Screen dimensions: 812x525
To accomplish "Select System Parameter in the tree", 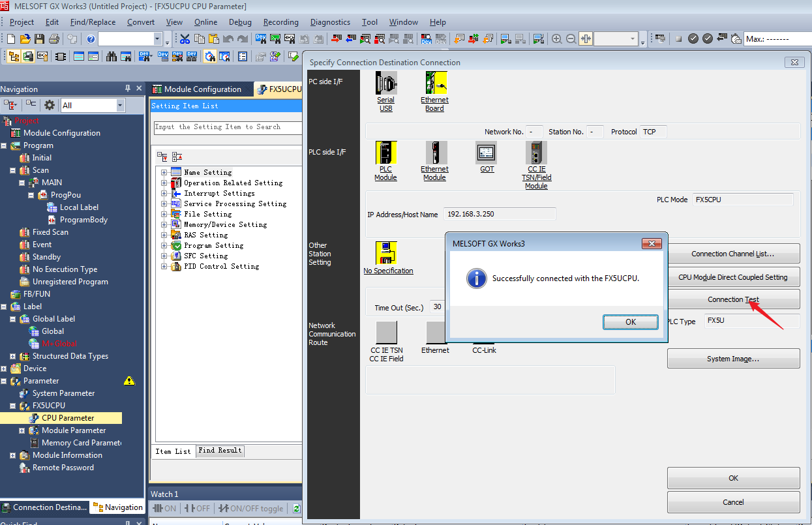I will [63, 393].
